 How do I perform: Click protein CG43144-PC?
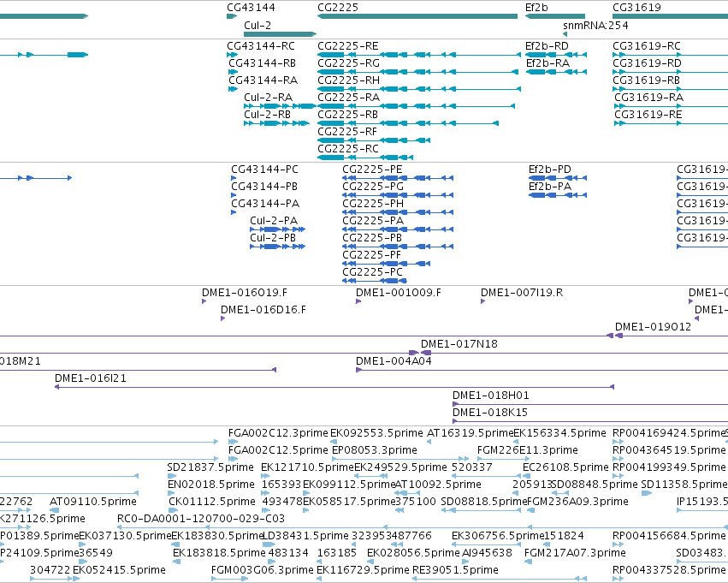264,170
